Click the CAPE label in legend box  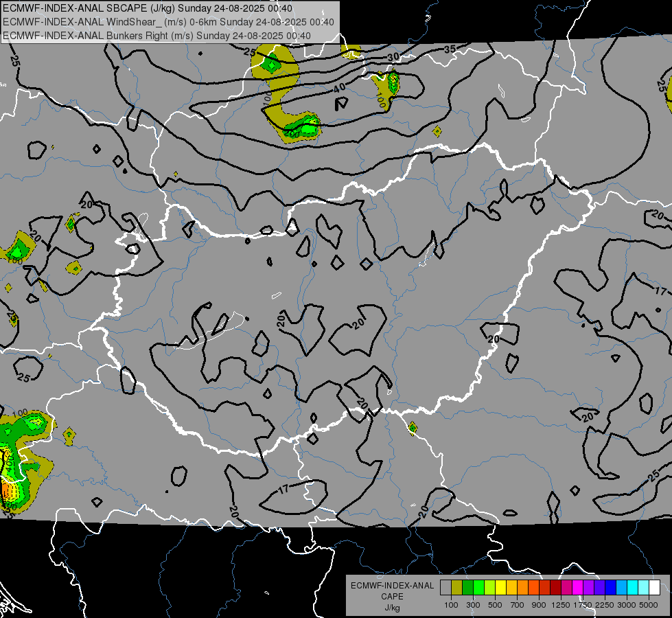pos(392,597)
